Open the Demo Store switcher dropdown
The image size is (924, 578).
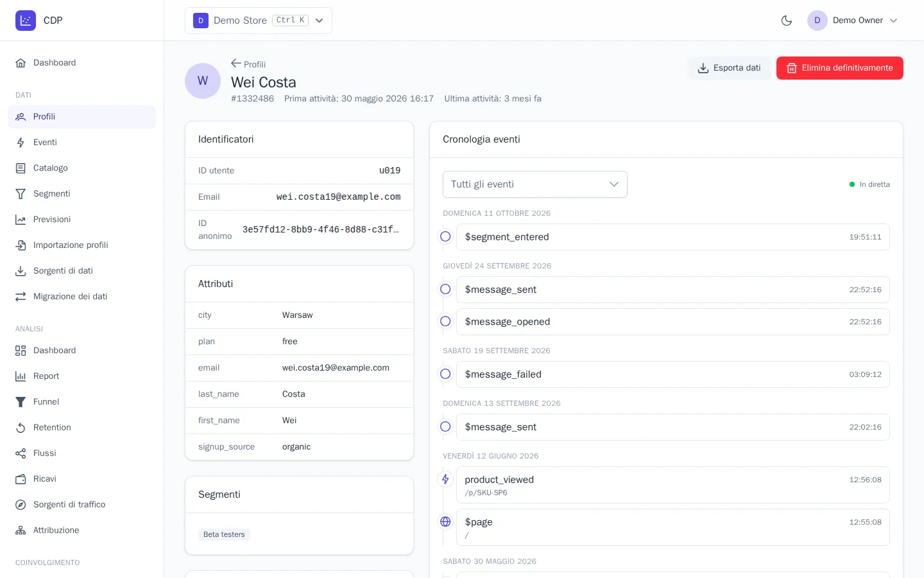(x=259, y=21)
